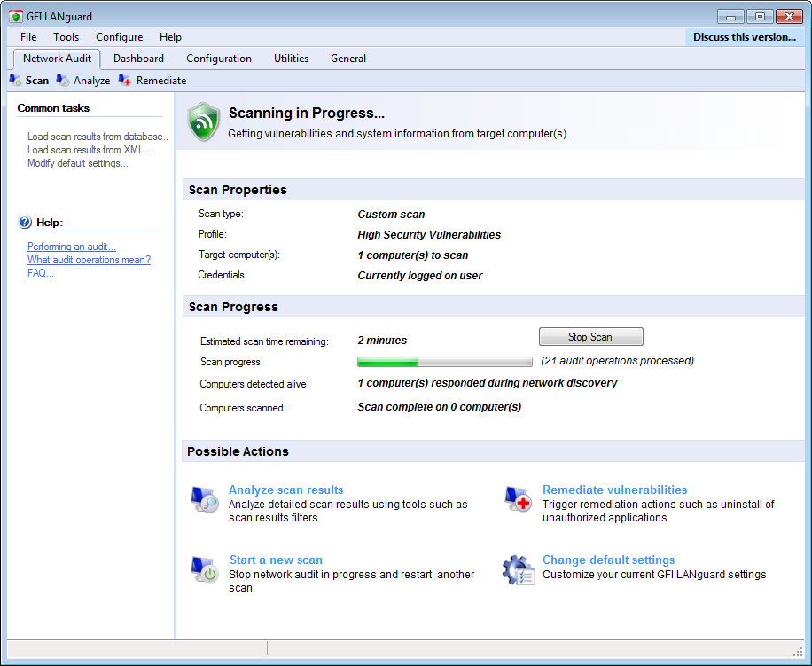The width and height of the screenshot is (812, 666).
Task: Open Load scan results from XML
Action: click(90, 150)
